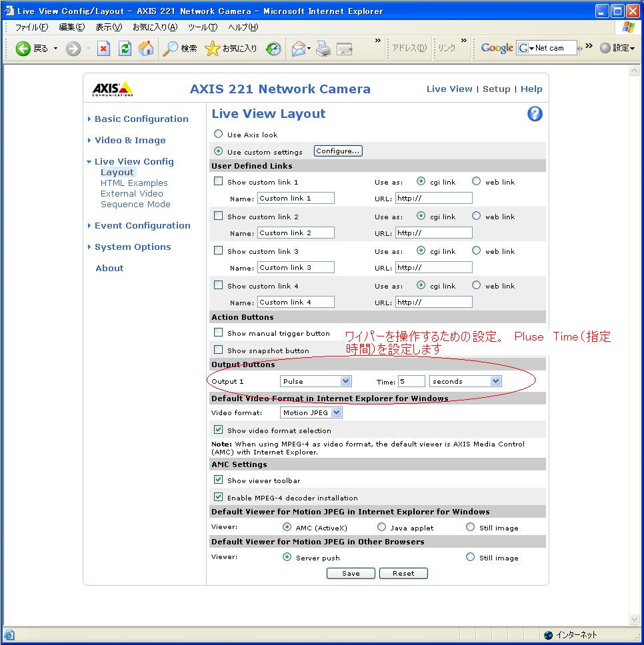Open the 編集(E) menu
The width and height of the screenshot is (644, 645).
click(x=71, y=27)
